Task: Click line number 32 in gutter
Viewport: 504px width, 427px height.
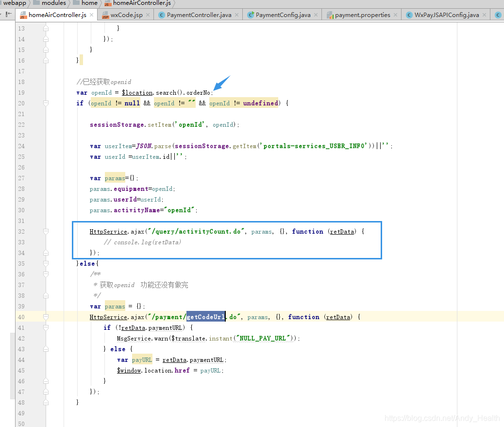Action: [x=21, y=232]
